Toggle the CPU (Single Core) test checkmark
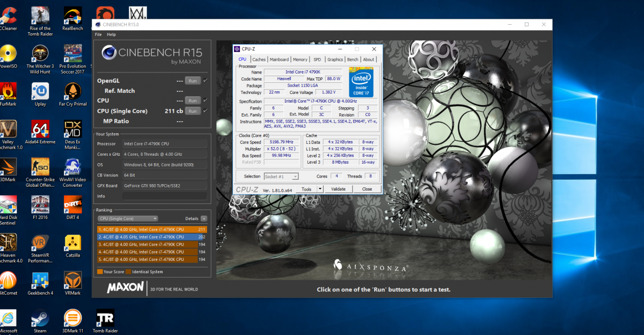644x335 pixels. (x=205, y=111)
